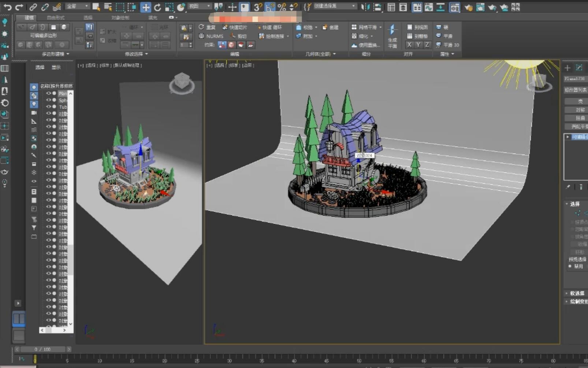Switch to the 填充 ribbon tab
Viewport: 588px width, 368px height.
(153, 18)
